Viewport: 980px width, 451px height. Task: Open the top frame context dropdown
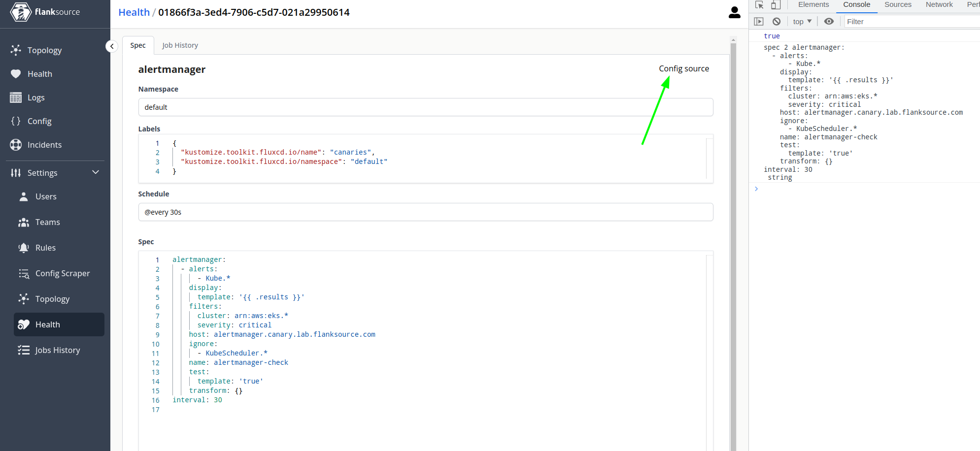point(801,21)
